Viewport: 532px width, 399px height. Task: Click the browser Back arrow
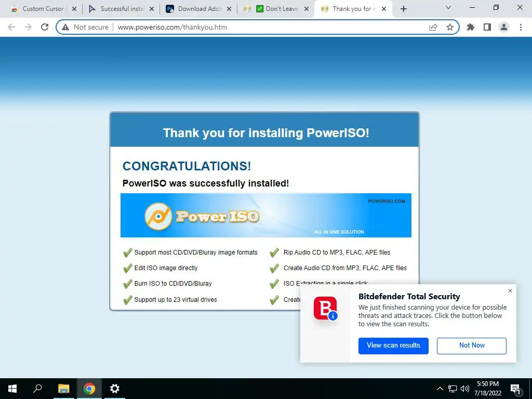pos(11,27)
